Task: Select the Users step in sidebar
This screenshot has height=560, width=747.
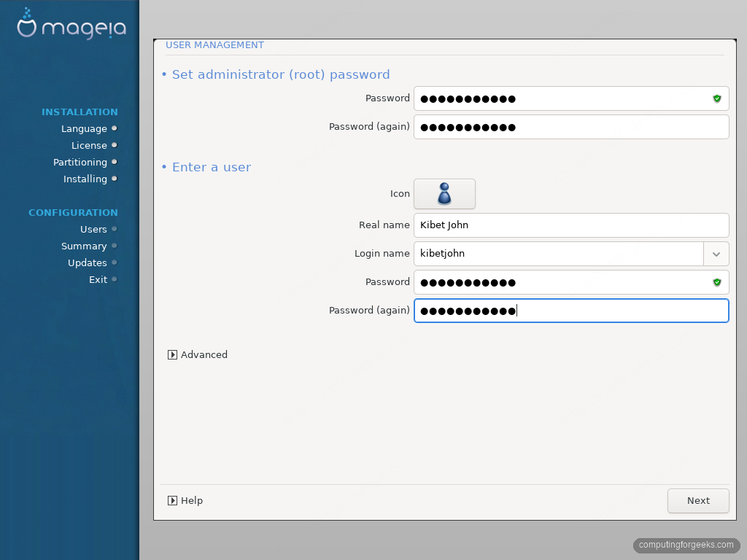Action: [x=98, y=229]
